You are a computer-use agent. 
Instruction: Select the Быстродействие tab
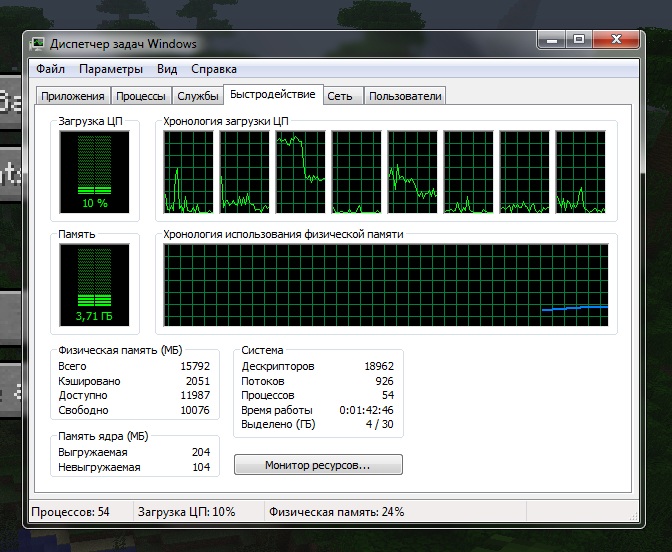[272, 95]
